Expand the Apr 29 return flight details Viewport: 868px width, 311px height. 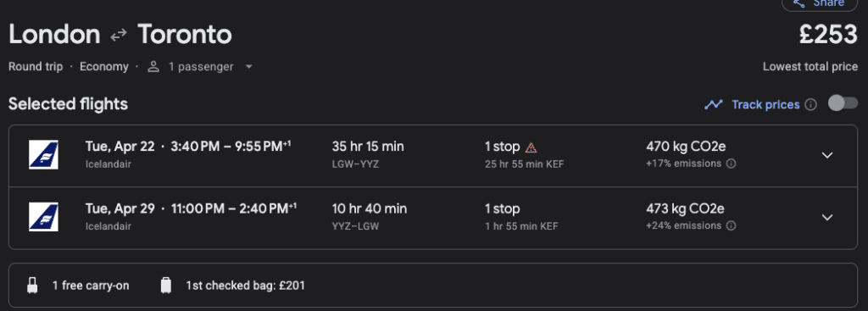click(827, 218)
